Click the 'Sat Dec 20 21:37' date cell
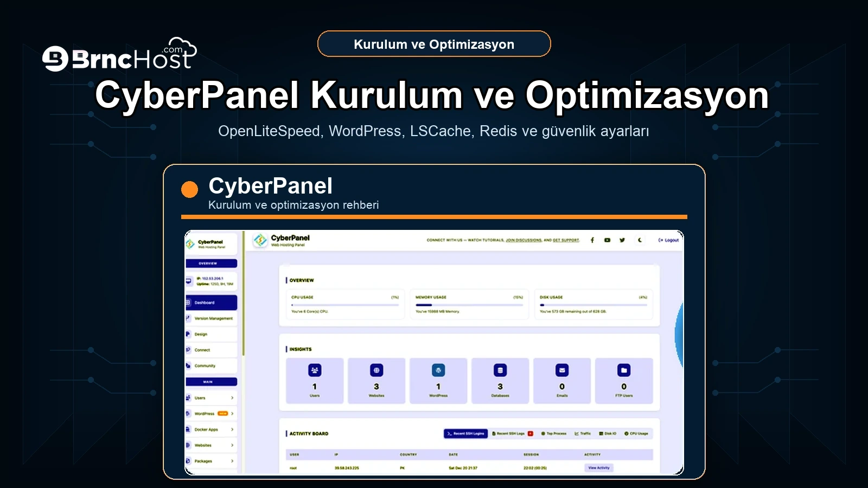The image size is (868, 488). 463,468
